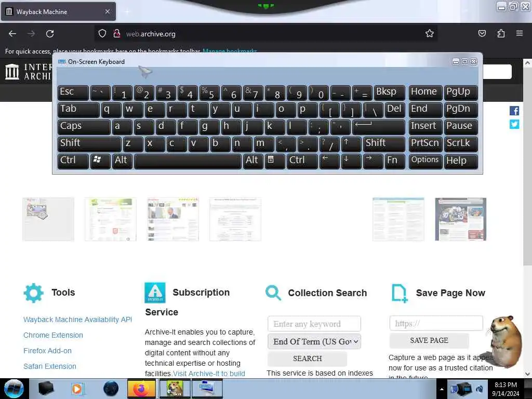Toggle the ScrLk key
Image resolution: width=532 pixels, height=399 pixels.
pos(461,144)
